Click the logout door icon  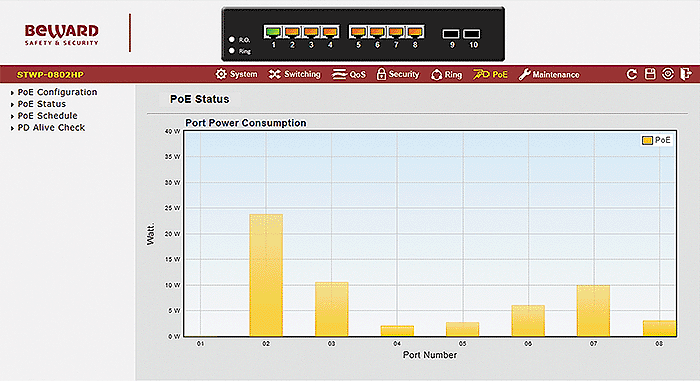tap(686, 74)
